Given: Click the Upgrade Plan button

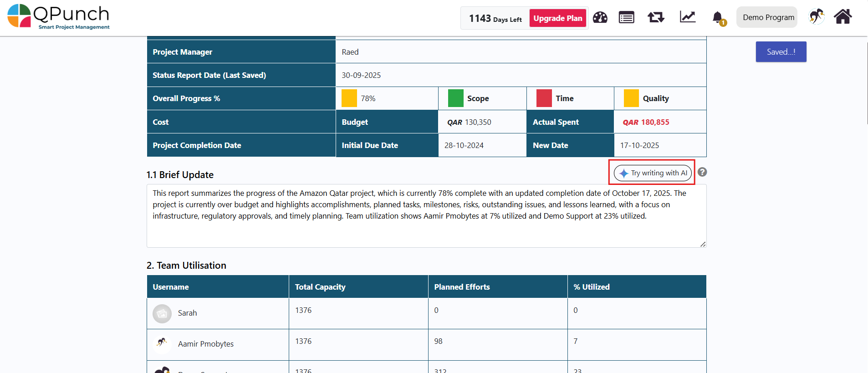Looking at the screenshot, I should click(x=557, y=18).
